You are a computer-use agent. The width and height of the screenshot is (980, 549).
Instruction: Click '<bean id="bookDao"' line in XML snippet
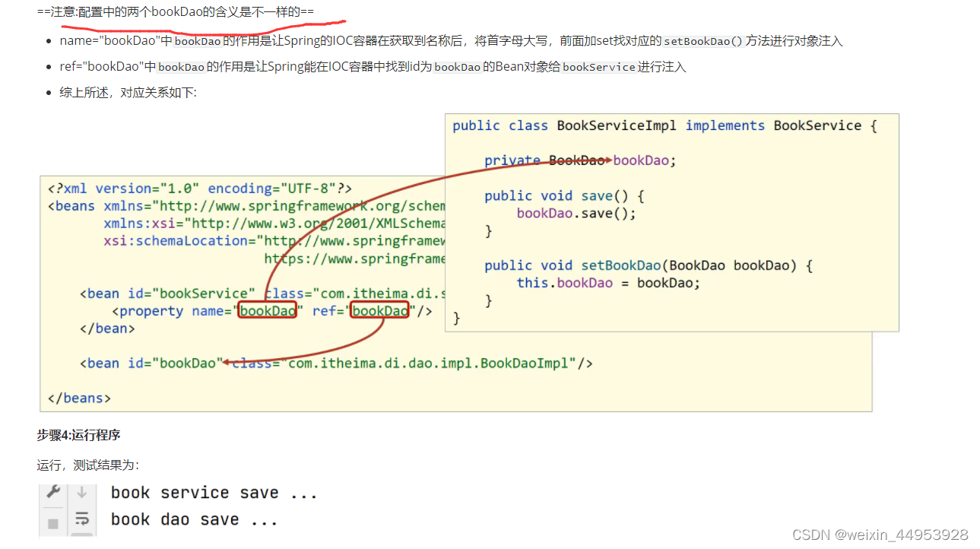tap(336, 363)
